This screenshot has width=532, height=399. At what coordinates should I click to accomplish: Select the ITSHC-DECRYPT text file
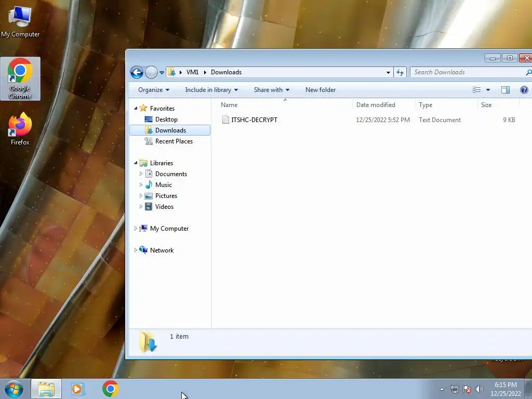254,120
